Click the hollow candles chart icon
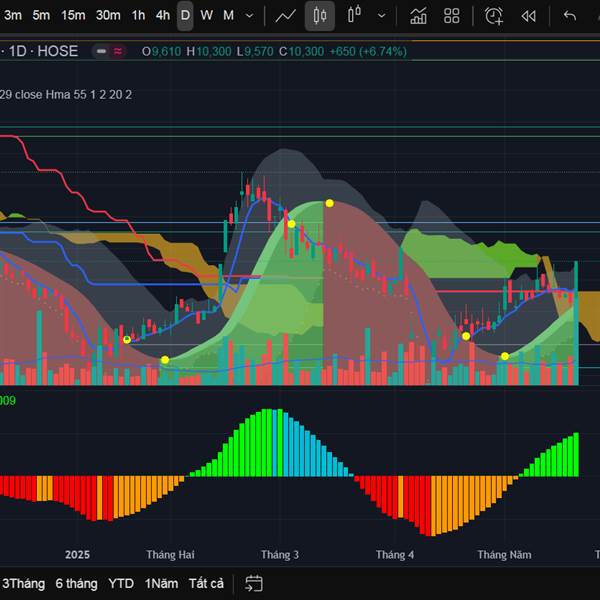This screenshot has height=600, width=600. tap(354, 16)
